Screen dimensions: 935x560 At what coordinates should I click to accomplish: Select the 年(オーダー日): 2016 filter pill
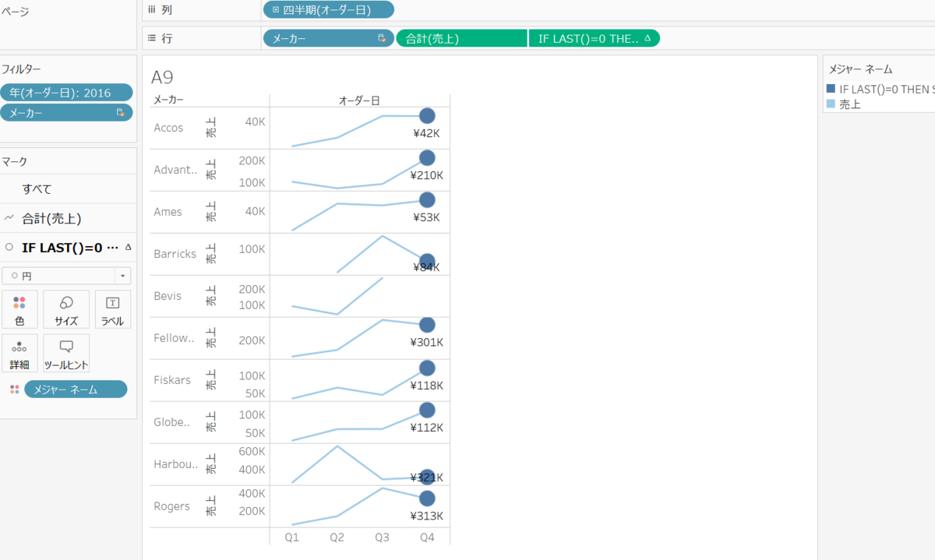(x=66, y=93)
